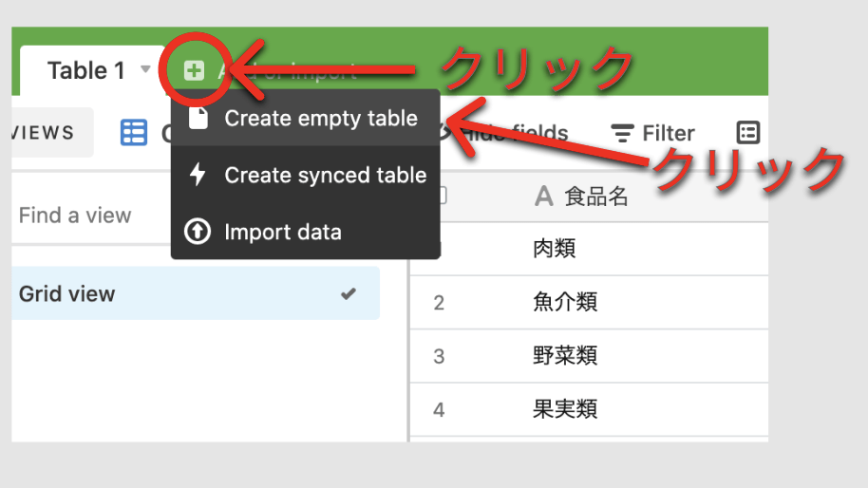
Task: Open the Table 1 dropdown arrow
Action: pos(145,69)
